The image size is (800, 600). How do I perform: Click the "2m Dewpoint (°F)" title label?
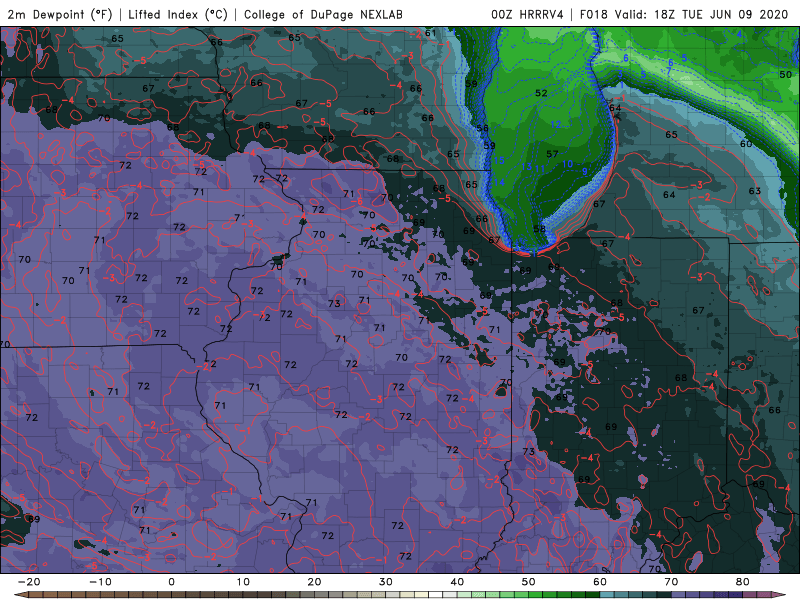59,15
